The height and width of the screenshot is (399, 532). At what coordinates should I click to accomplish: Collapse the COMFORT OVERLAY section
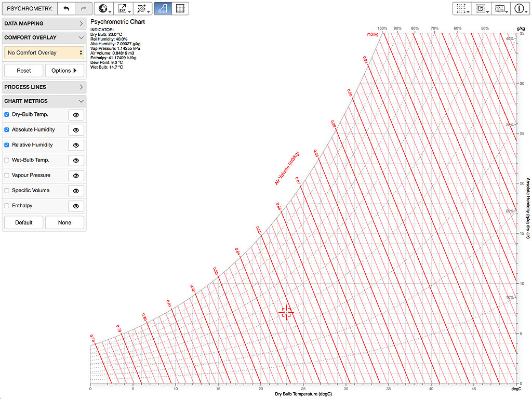pos(44,37)
